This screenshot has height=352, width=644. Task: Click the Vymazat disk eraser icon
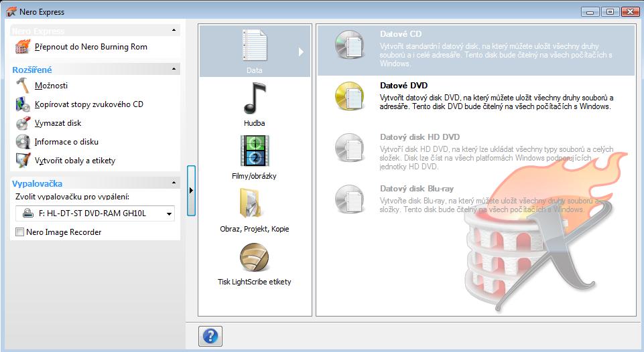(x=23, y=123)
